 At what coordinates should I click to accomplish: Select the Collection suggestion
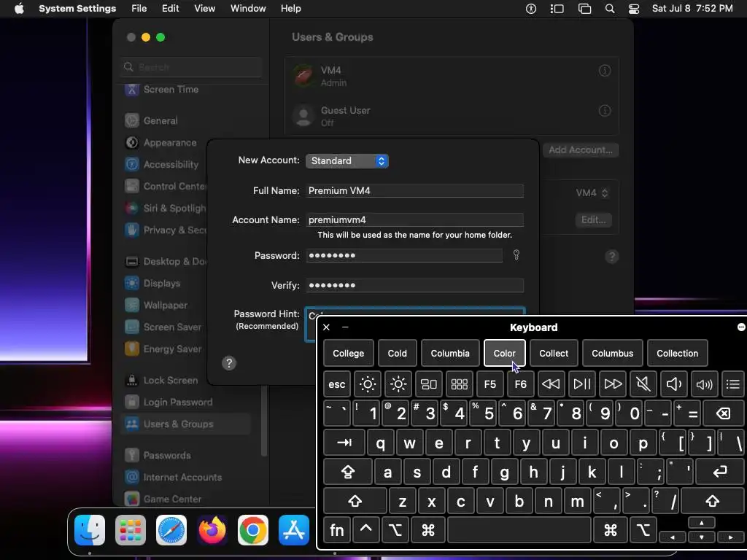[678, 354]
